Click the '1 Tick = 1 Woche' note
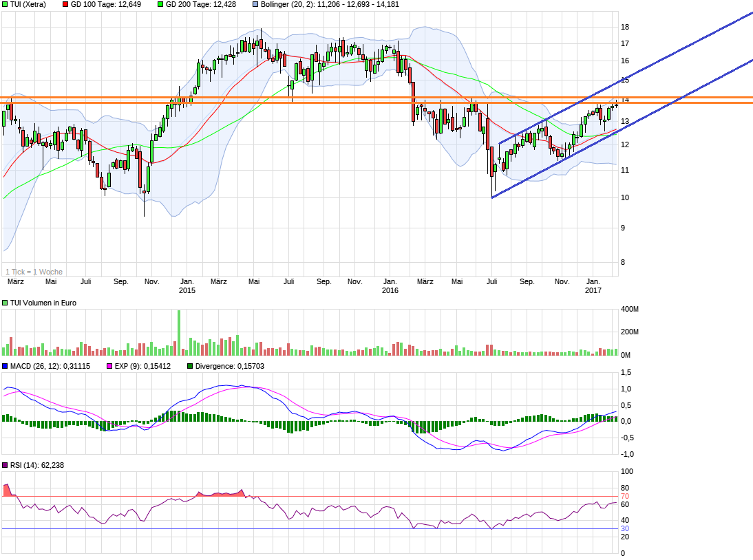 (x=34, y=272)
